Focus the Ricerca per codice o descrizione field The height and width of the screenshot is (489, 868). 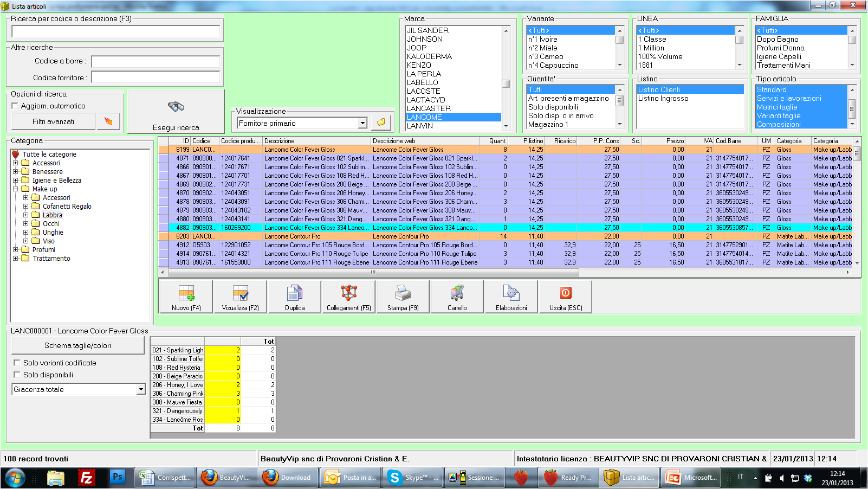pyautogui.click(x=115, y=31)
